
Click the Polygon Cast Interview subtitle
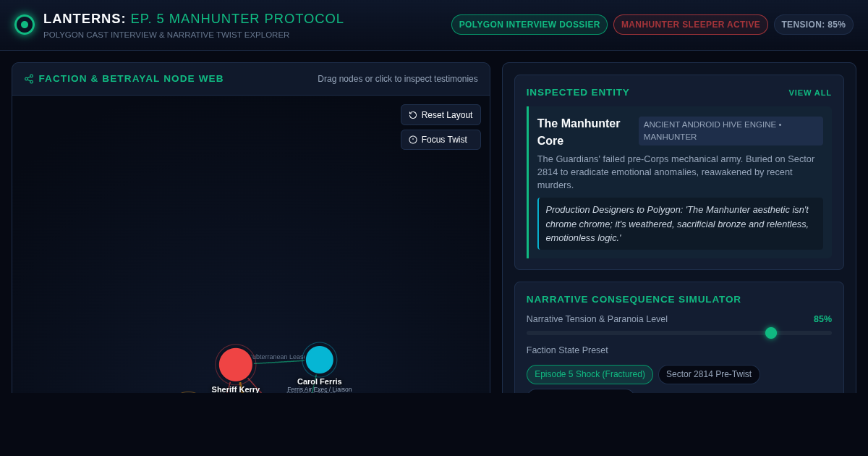click(x=166, y=35)
